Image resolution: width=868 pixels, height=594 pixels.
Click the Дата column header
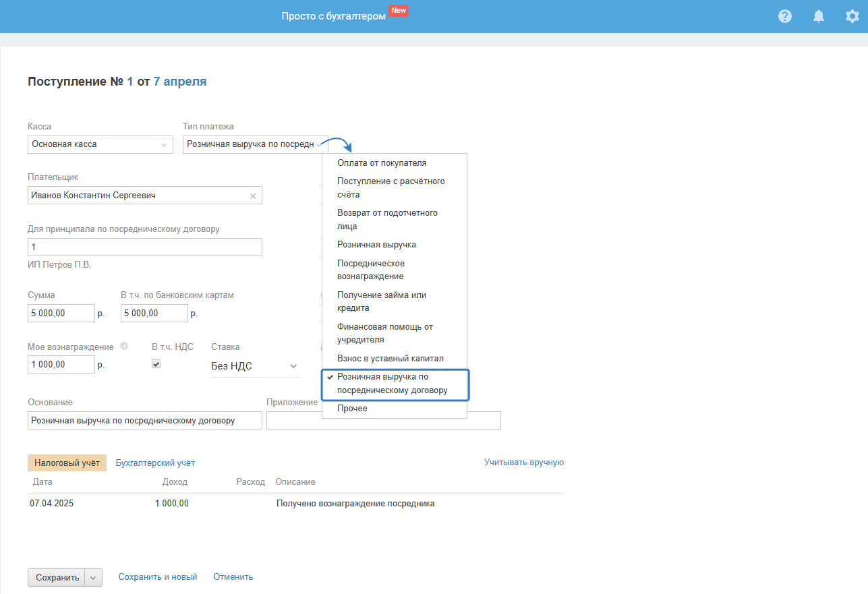tap(42, 482)
